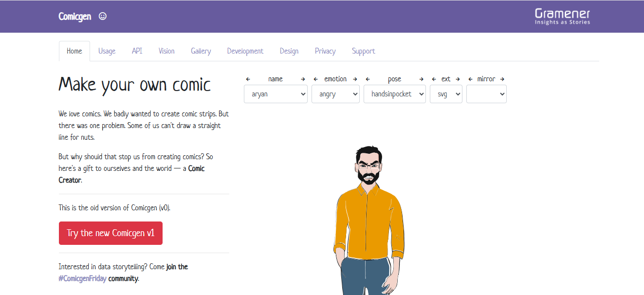Viewport: 644px width, 295px height.
Task: Click the old version of Comicgen notice
Action: coord(114,208)
